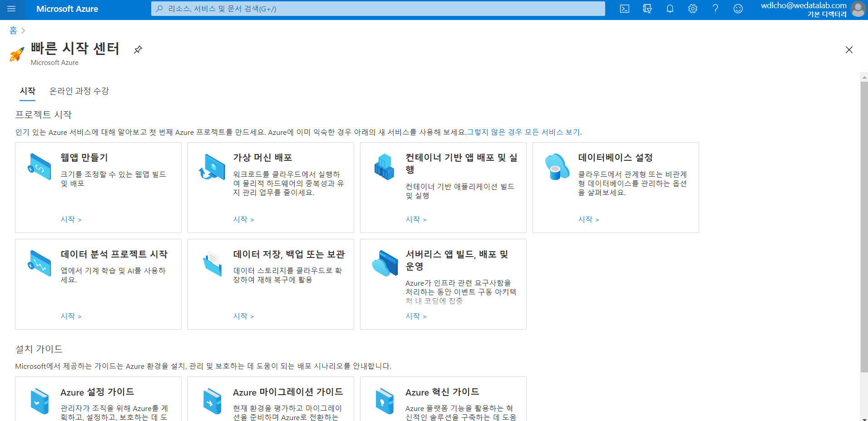The width and height of the screenshot is (868, 421).
Task: Click the 프로젝트 시작 section heading
Action: pos(44,114)
